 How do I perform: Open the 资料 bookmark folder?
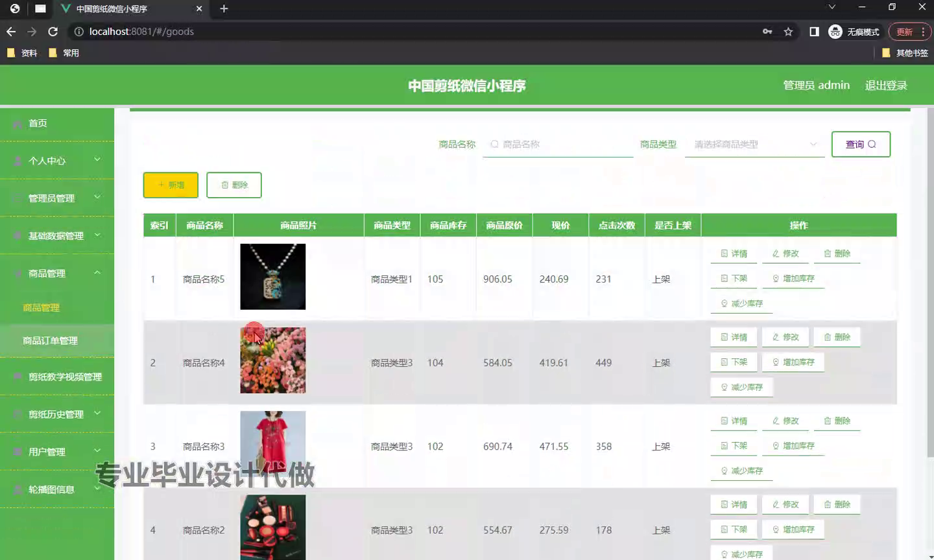(x=22, y=53)
